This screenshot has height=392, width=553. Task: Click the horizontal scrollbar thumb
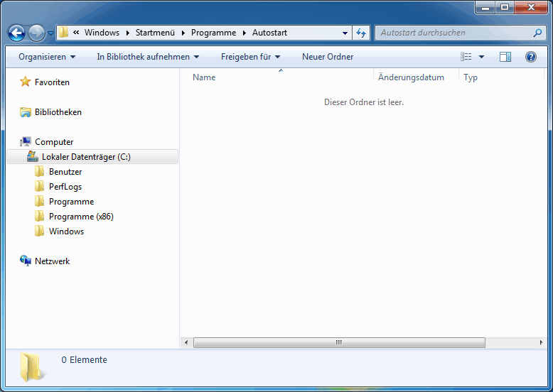click(x=339, y=342)
